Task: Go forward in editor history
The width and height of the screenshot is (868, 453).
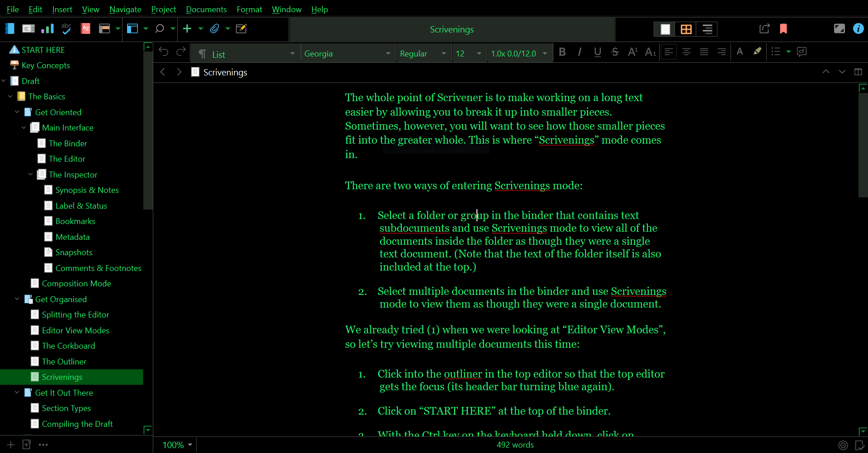Action: [x=179, y=72]
